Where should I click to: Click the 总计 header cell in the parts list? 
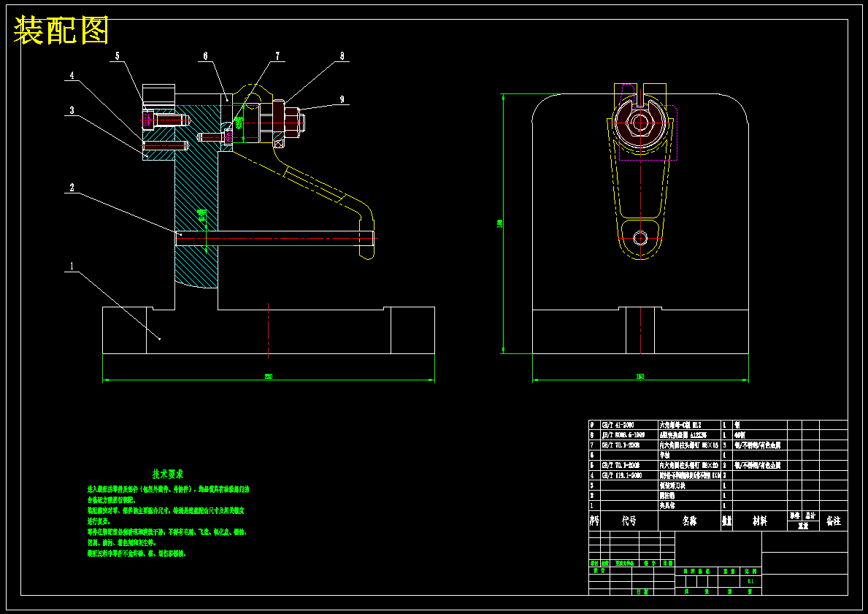(x=810, y=516)
